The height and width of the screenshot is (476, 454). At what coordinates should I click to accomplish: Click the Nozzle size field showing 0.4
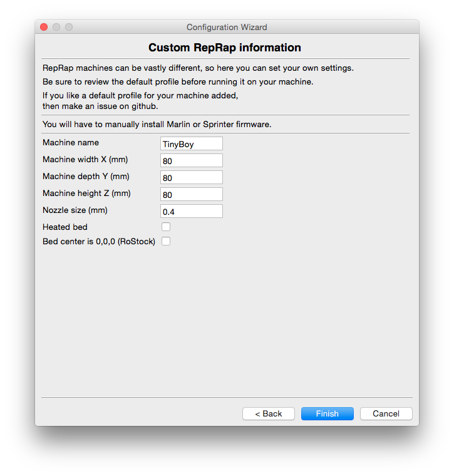(x=192, y=211)
